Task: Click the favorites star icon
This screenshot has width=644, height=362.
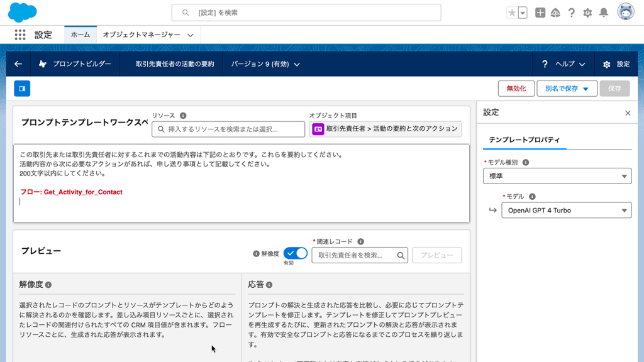Action: click(x=512, y=13)
